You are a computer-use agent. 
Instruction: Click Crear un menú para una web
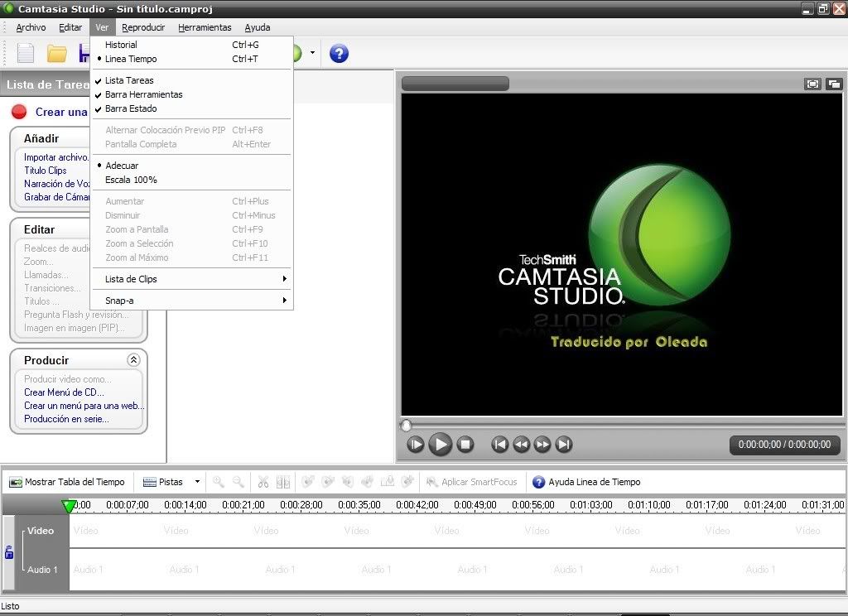[84, 406]
